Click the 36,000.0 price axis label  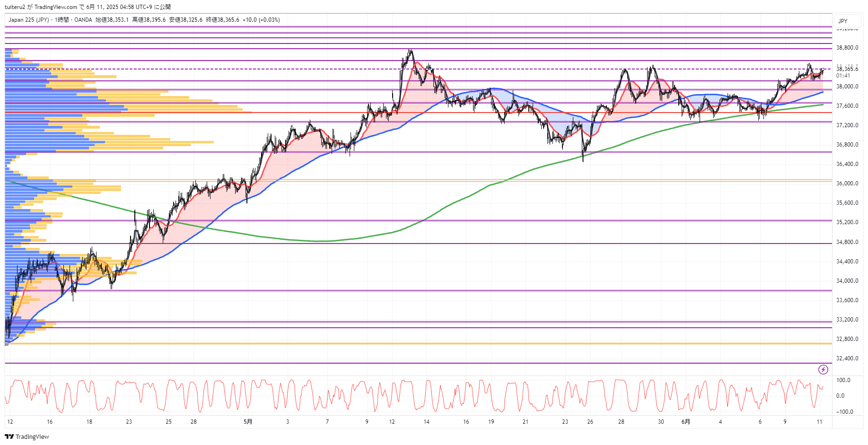(x=847, y=183)
